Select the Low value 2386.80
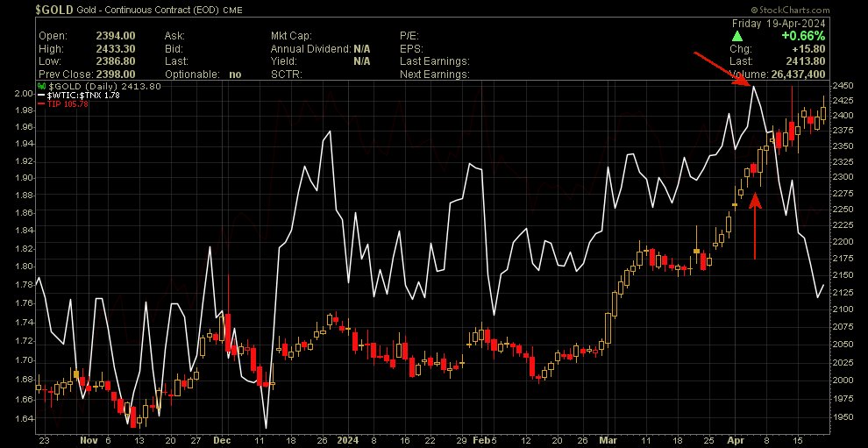This screenshot has width=868, height=448. (x=115, y=61)
